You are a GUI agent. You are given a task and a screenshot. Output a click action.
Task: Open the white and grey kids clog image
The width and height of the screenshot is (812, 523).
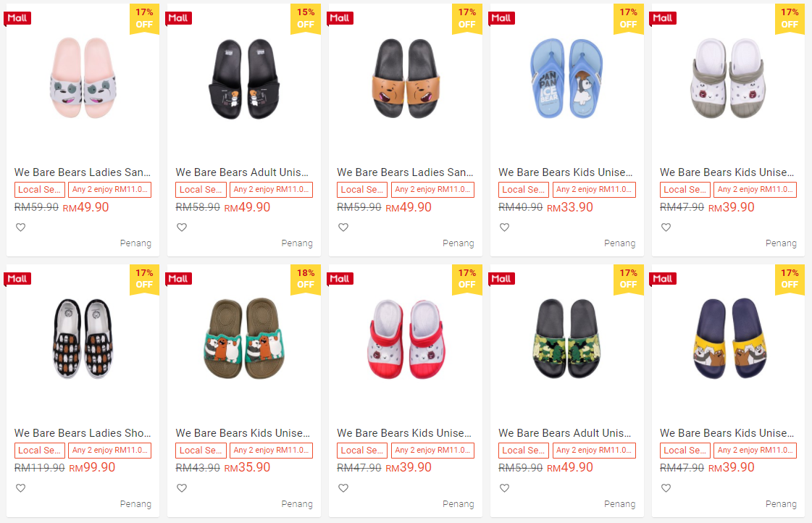(x=728, y=78)
